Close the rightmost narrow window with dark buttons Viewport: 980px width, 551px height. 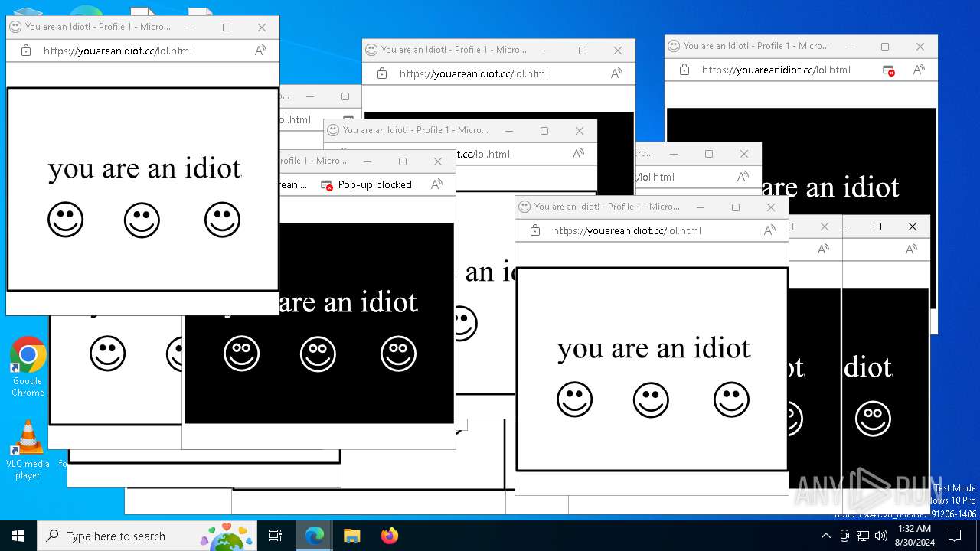pyautogui.click(x=913, y=227)
